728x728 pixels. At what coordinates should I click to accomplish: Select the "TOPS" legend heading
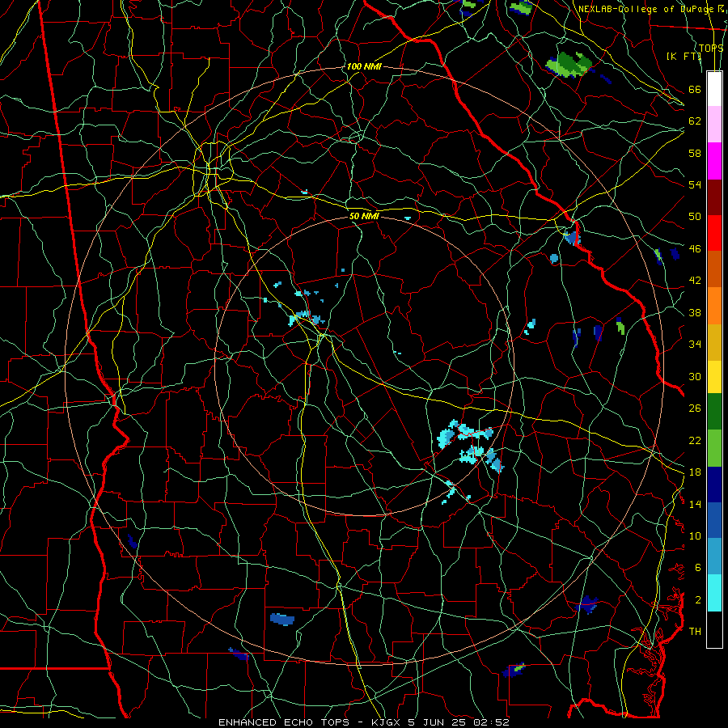click(x=711, y=48)
